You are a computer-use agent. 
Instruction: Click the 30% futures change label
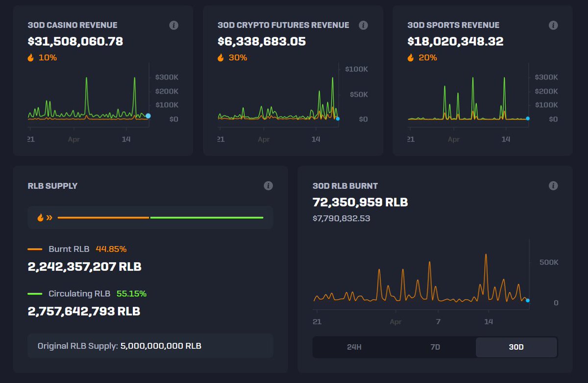(x=238, y=58)
